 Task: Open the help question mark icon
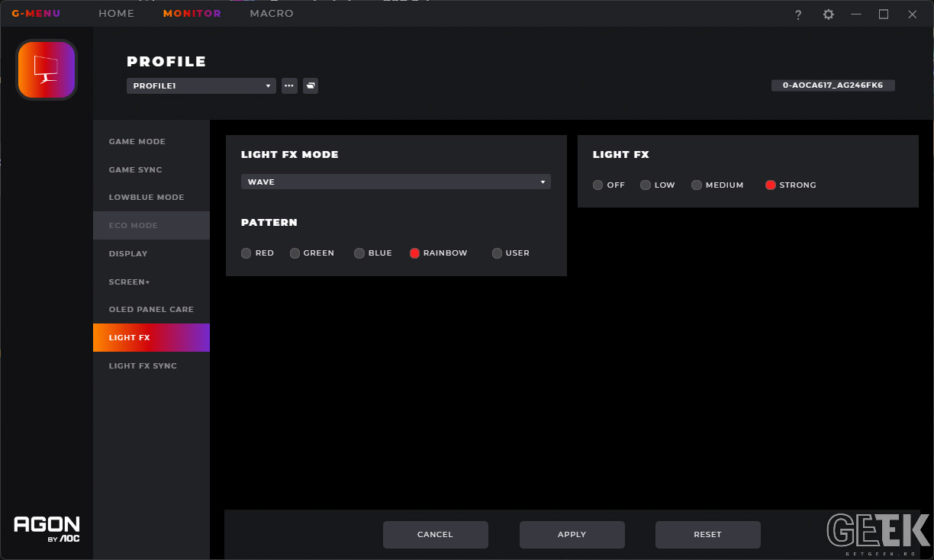(798, 14)
